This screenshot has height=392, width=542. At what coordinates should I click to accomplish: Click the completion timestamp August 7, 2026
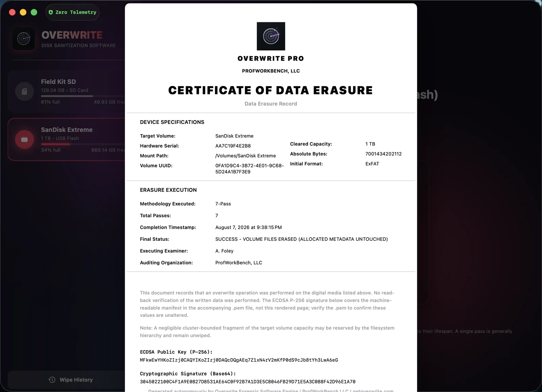point(249,227)
